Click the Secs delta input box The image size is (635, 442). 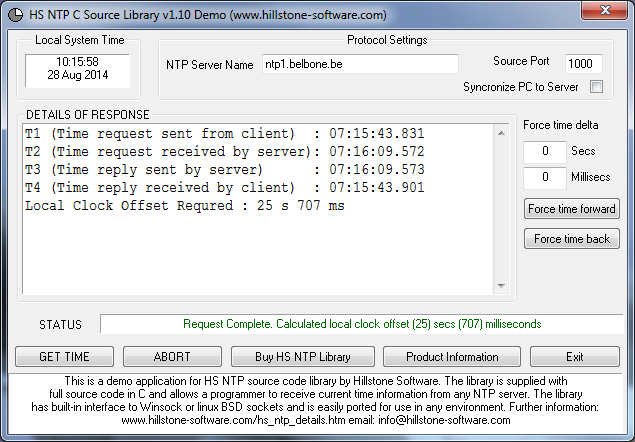pos(545,152)
